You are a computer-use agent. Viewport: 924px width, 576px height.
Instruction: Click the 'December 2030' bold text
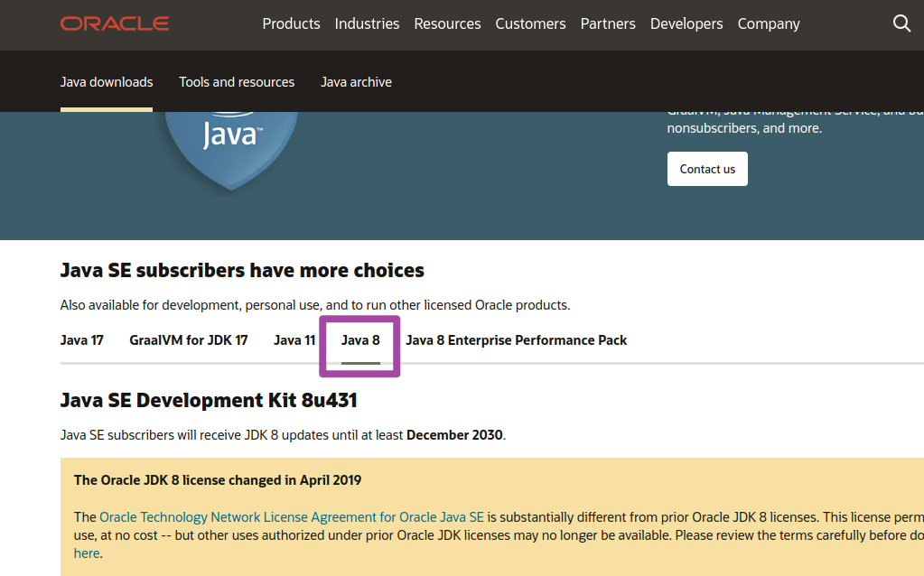(454, 435)
